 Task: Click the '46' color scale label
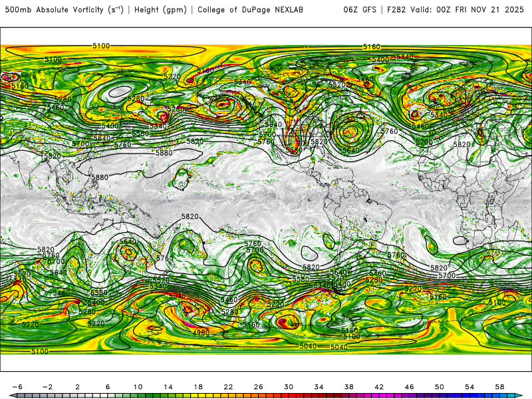click(x=409, y=387)
